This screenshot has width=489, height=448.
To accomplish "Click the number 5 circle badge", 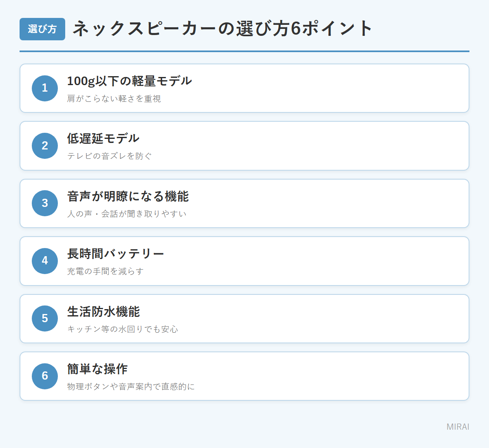I will tap(45, 318).
